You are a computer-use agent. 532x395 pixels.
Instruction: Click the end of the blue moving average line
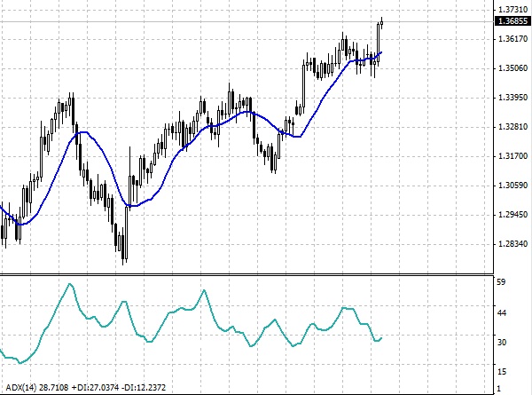click(381, 52)
